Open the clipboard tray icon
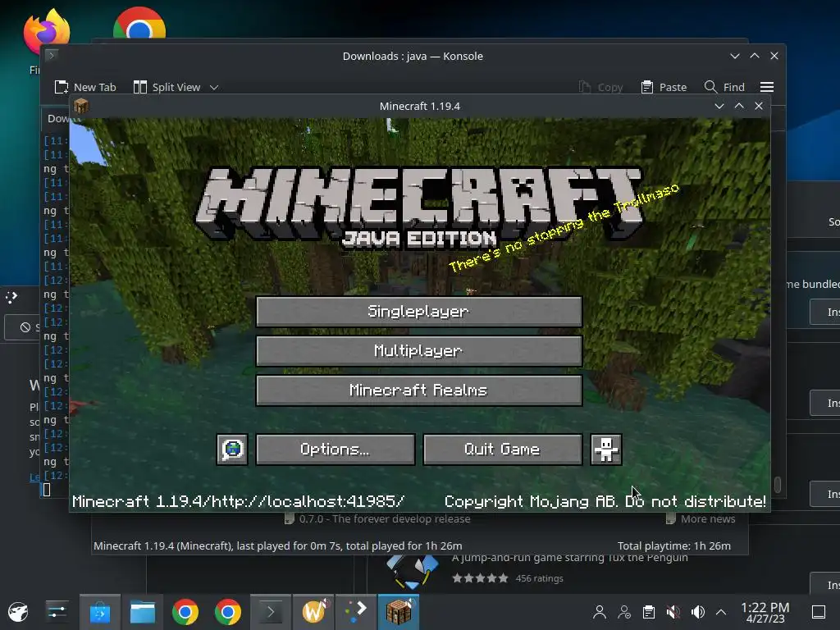Screen dimensions: 840x630 pos(649,612)
